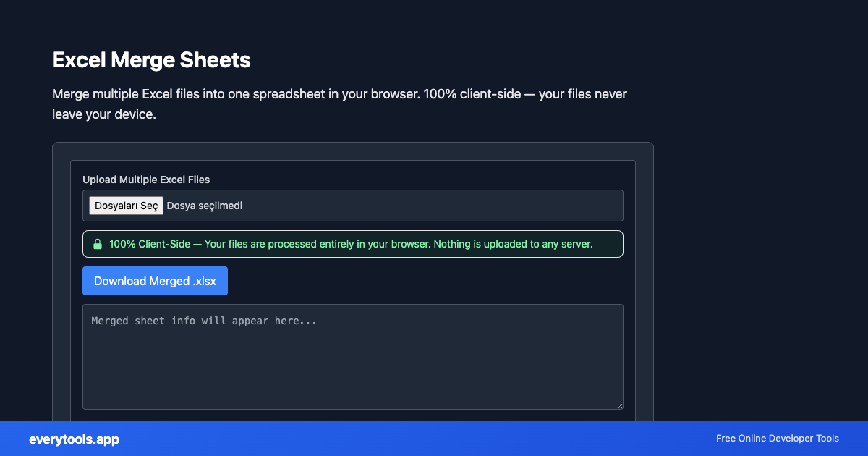
Task: Click the "Excel Merge Sheets" page heading
Action: (x=151, y=60)
